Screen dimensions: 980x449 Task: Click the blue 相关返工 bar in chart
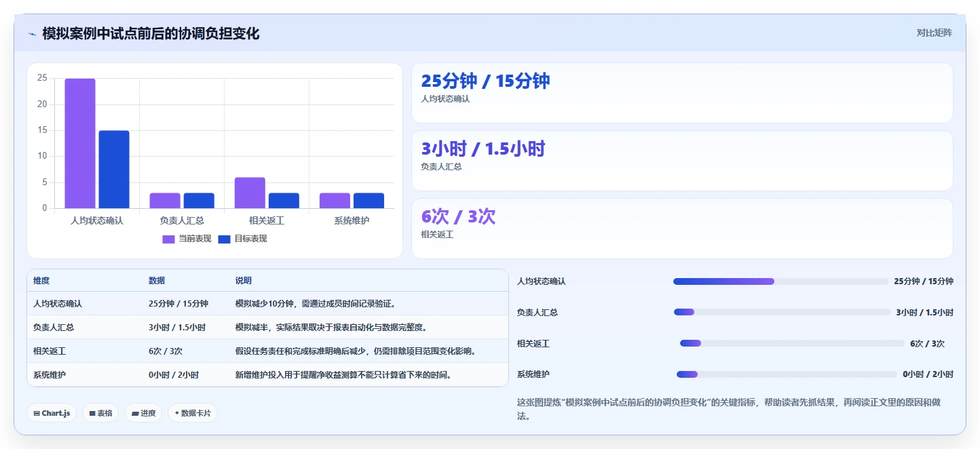(x=284, y=201)
